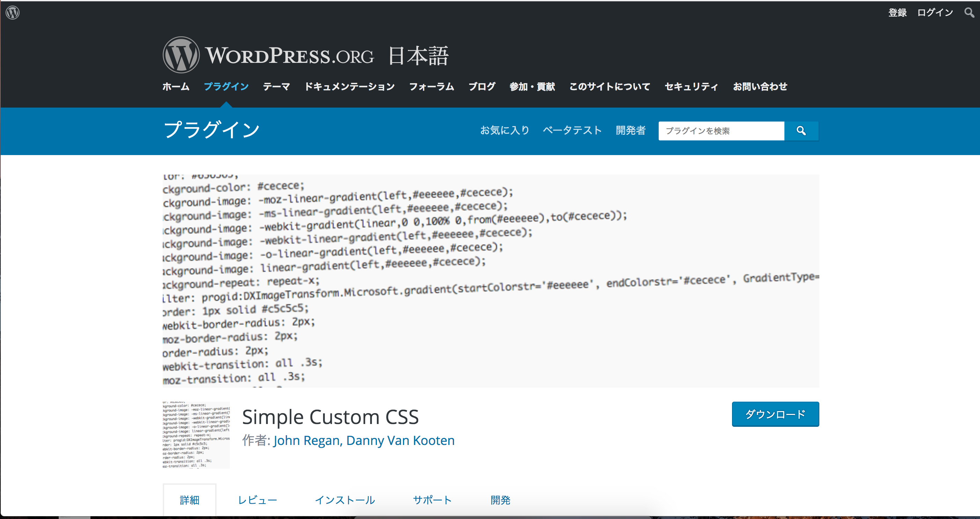Open このサイトについて nav item
Viewport: 980px width, 519px height.
[610, 87]
